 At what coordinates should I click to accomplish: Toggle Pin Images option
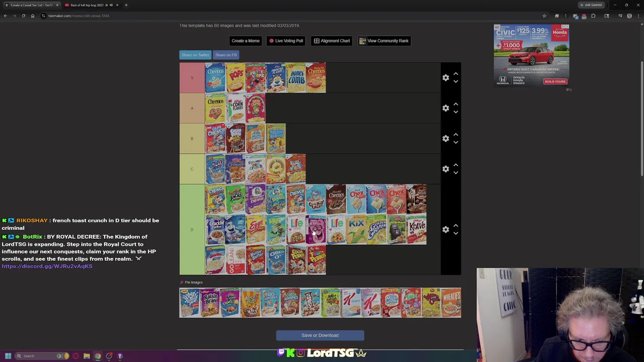(191, 282)
